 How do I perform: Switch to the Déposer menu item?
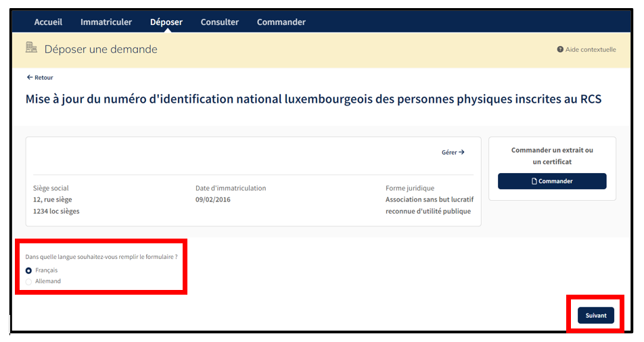tap(166, 22)
